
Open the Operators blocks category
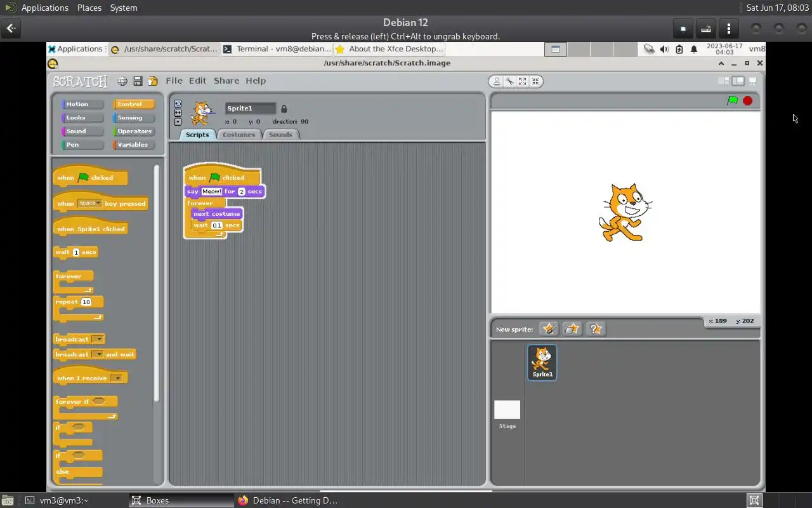[134, 131]
